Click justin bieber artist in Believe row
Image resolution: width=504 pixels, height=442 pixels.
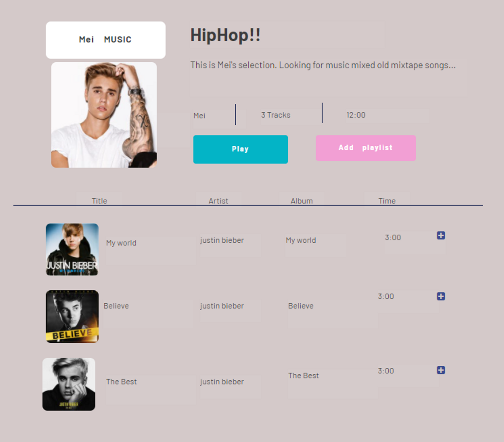pyautogui.click(x=222, y=306)
